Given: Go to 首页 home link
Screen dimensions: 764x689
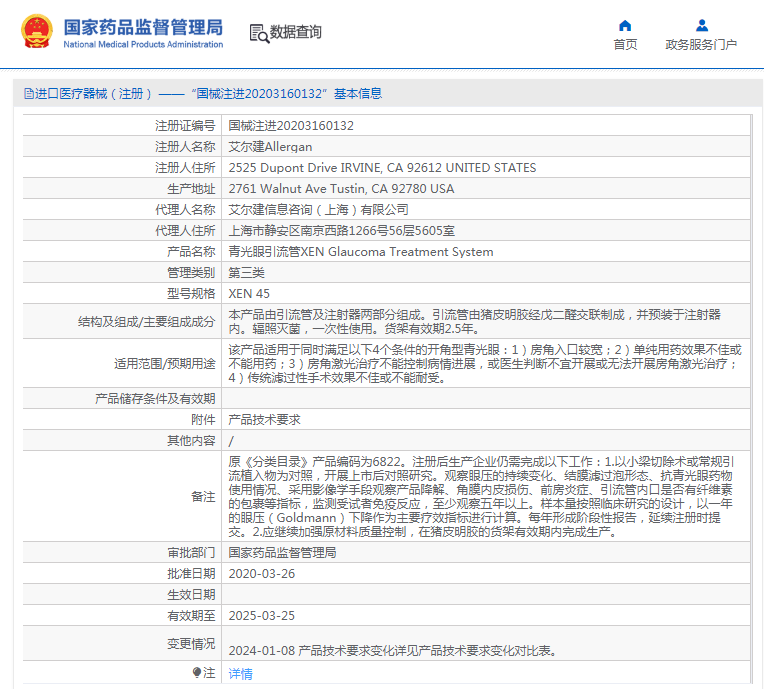Looking at the screenshot, I should point(625,45).
